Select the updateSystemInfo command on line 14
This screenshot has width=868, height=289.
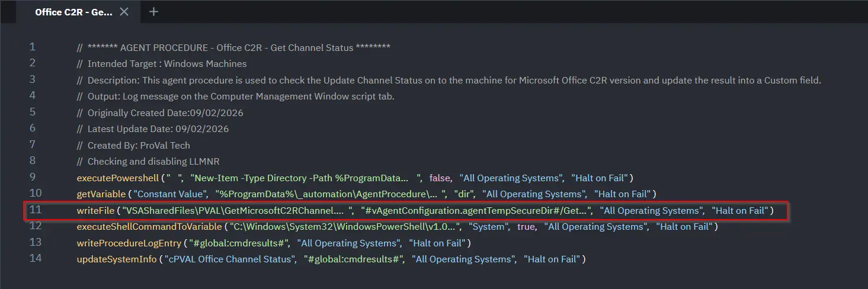[116, 259]
